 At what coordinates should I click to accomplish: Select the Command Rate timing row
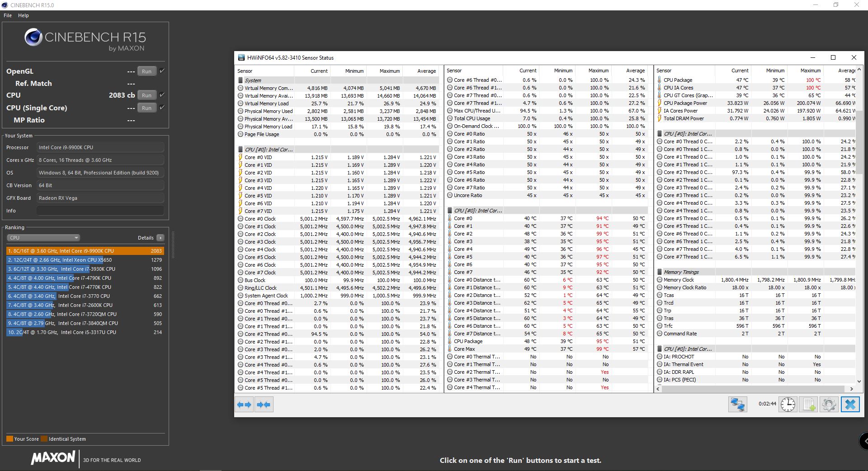pyautogui.click(x=755, y=334)
